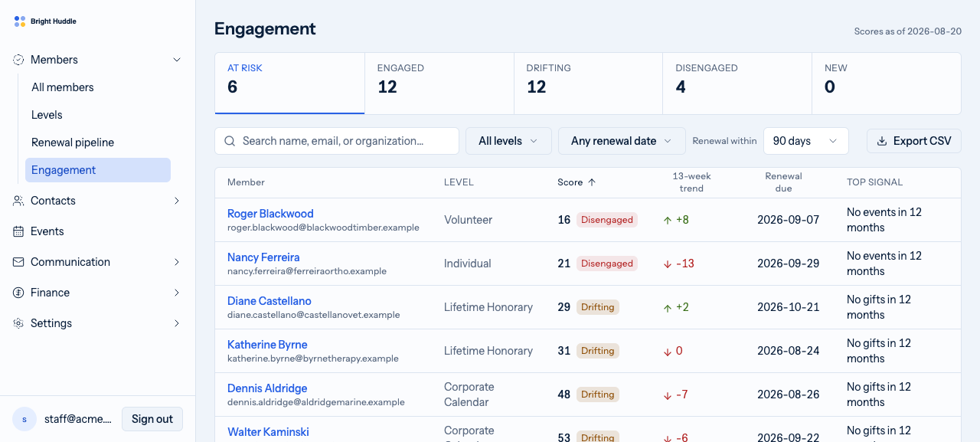
Task: Expand the Communication section chevron
Action: pos(177,262)
